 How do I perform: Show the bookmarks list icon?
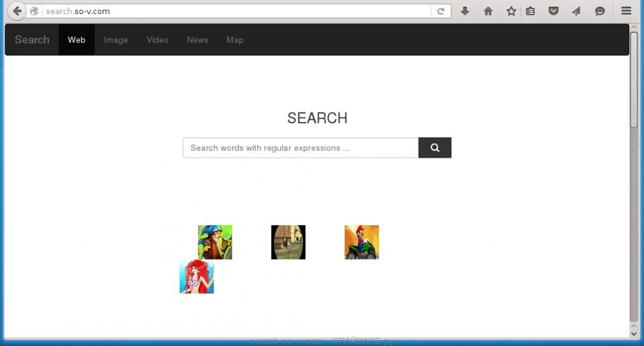(x=530, y=11)
